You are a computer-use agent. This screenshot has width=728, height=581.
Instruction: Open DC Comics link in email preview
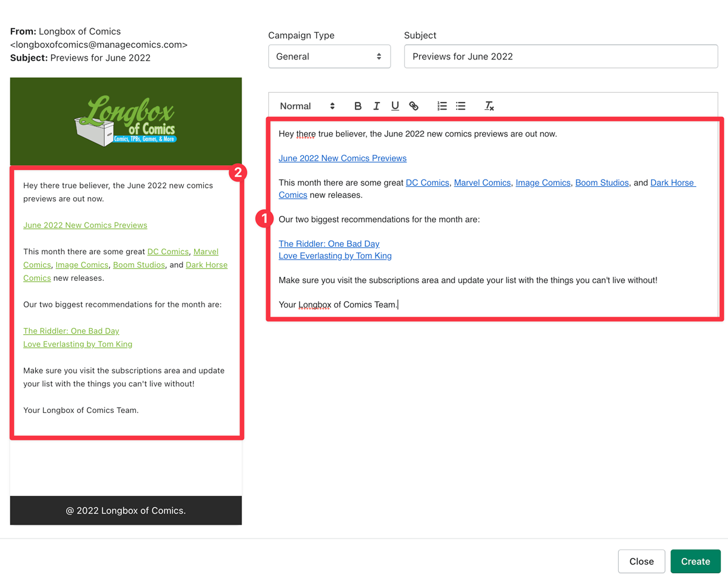click(x=168, y=252)
